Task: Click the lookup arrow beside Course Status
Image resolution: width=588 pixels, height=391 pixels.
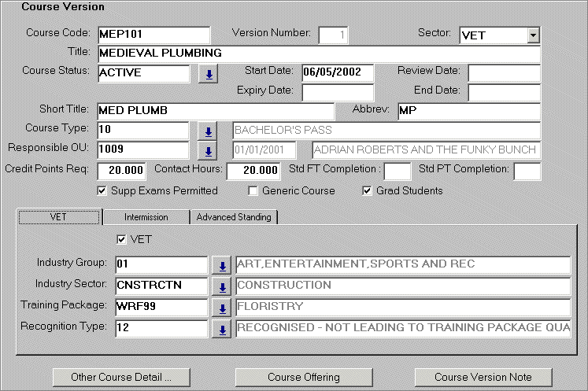Action: pos(209,74)
